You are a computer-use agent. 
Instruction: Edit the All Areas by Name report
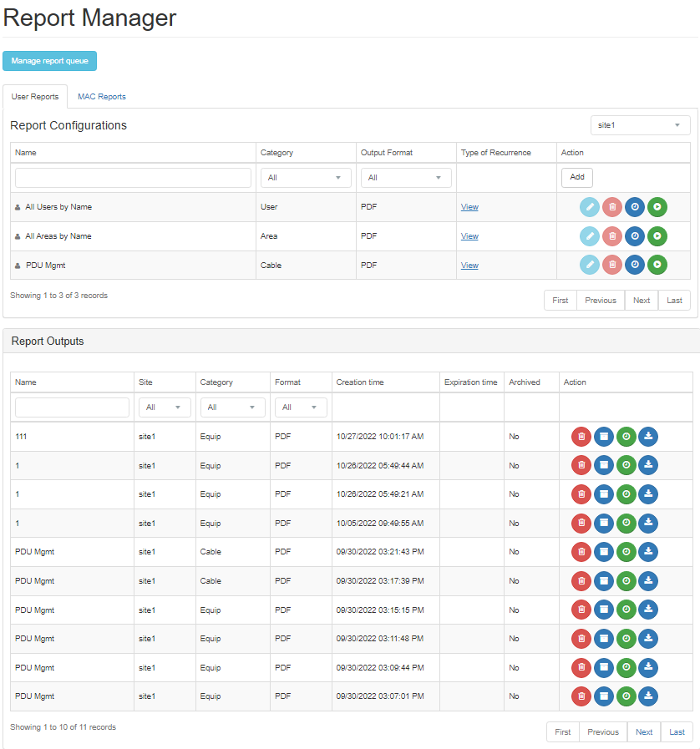(x=590, y=236)
